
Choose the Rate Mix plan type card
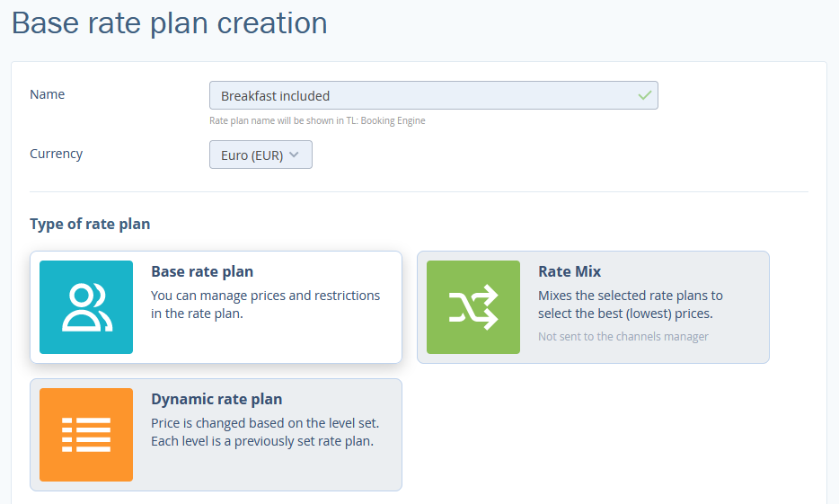point(593,307)
